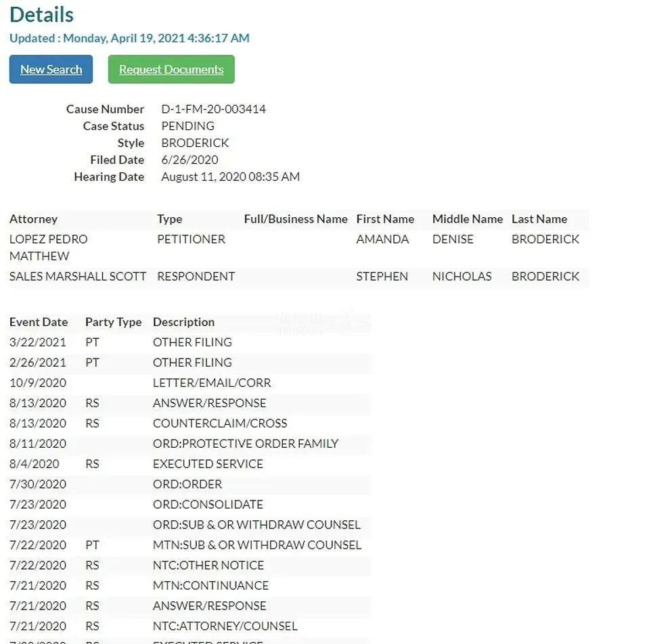This screenshot has width=651, height=644.
Task: Click the PENDING case status value
Action: tap(187, 126)
